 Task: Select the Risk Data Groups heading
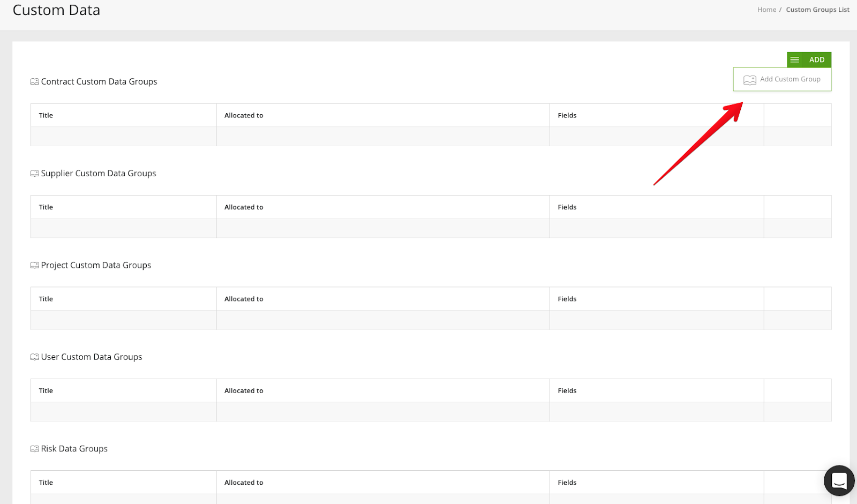pos(74,449)
